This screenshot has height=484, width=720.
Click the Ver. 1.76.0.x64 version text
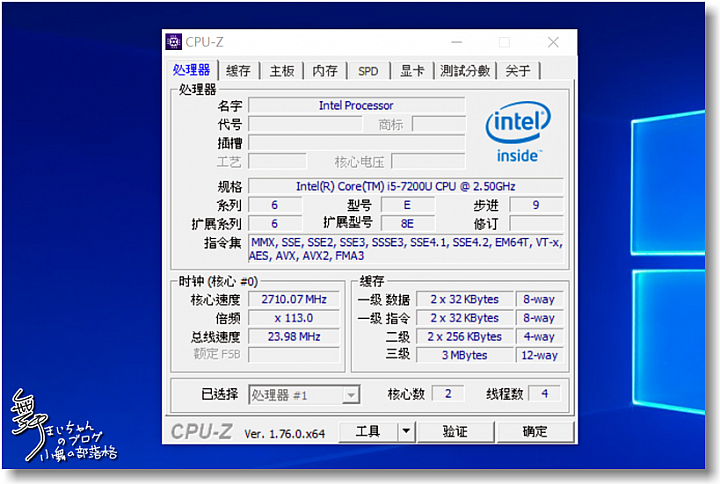point(284,433)
